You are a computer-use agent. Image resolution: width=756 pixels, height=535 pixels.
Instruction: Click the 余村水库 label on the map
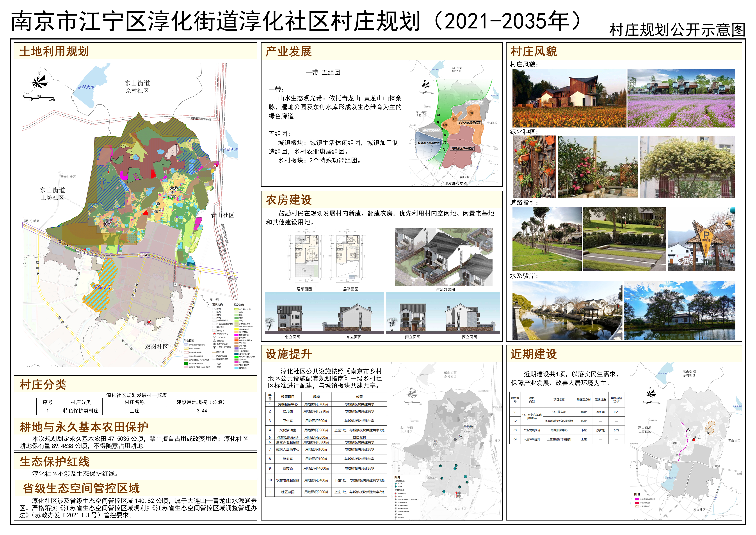coord(86,87)
